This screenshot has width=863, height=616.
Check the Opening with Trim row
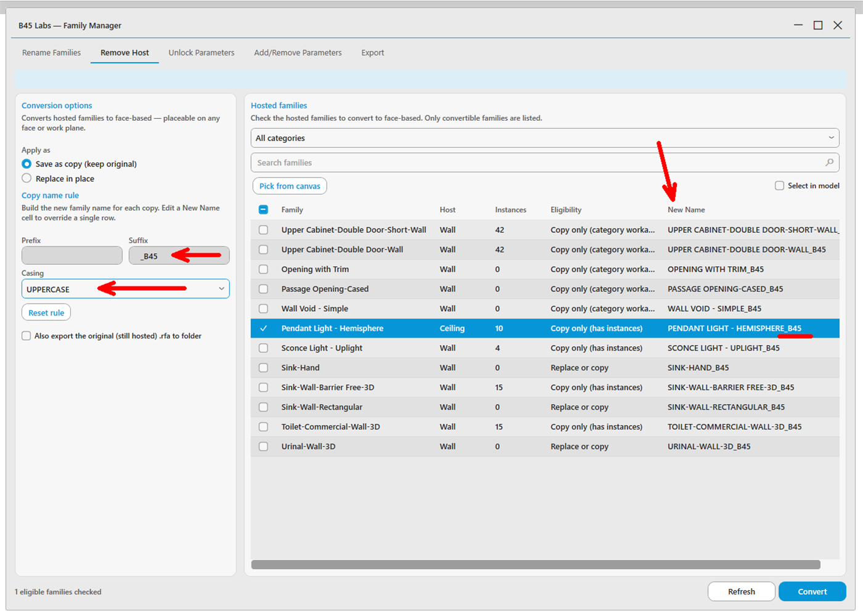263,269
